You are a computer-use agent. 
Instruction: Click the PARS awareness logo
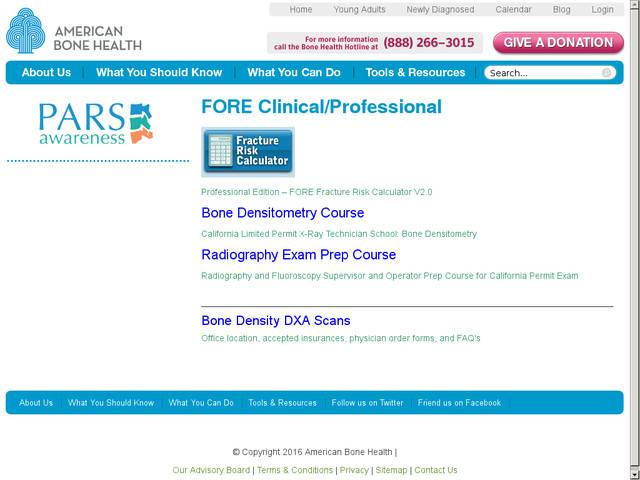pyautogui.click(x=96, y=124)
